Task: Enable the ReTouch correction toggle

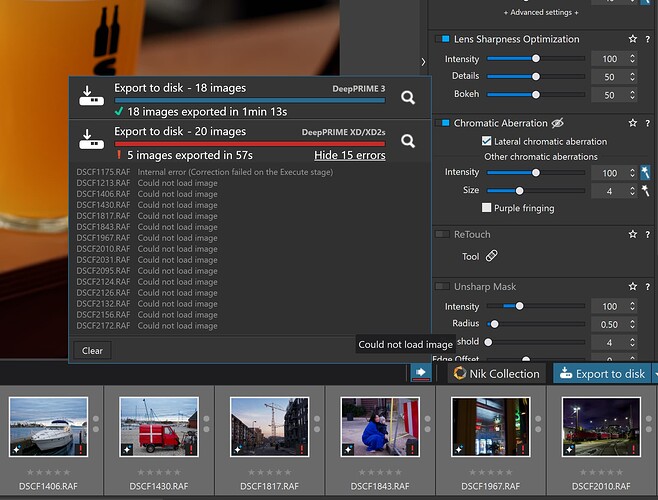Action: [x=443, y=234]
